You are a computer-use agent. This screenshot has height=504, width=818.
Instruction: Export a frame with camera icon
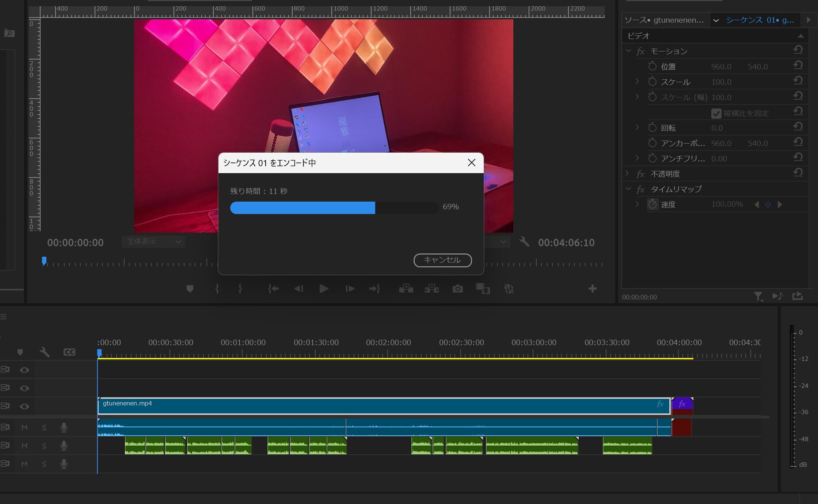click(457, 289)
